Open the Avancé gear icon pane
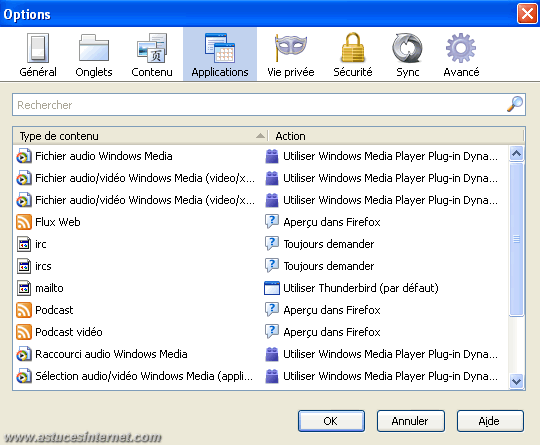540x445 pixels. click(x=461, y=48)
